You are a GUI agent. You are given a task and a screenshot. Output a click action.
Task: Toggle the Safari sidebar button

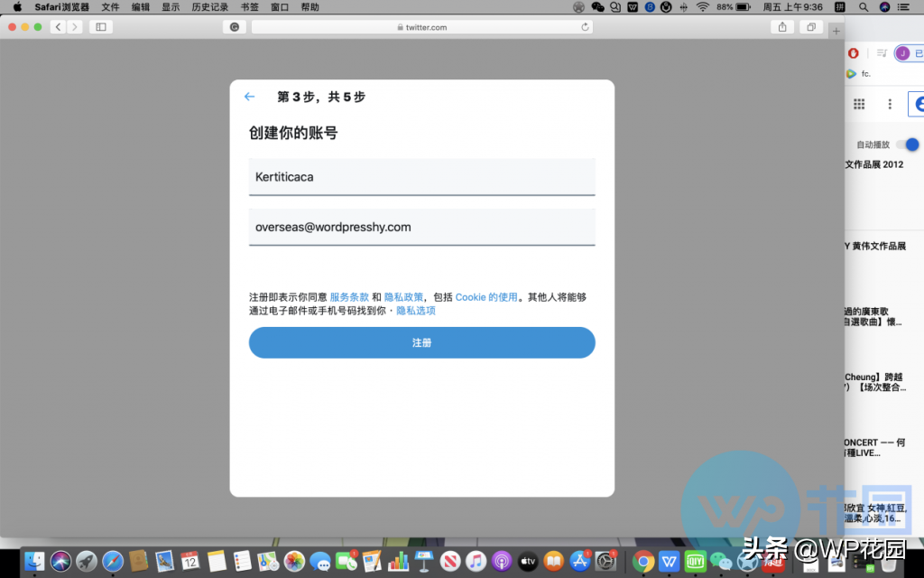click(101, 27)
